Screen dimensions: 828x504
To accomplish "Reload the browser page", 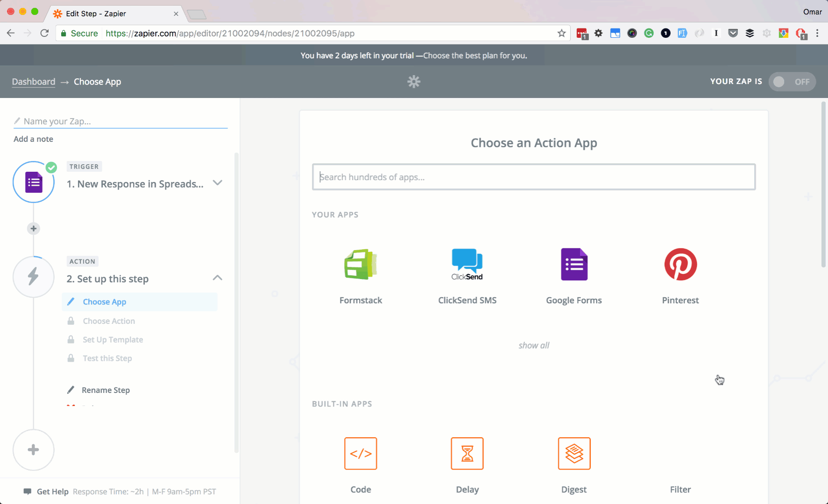I will click(x=44, y=33).
